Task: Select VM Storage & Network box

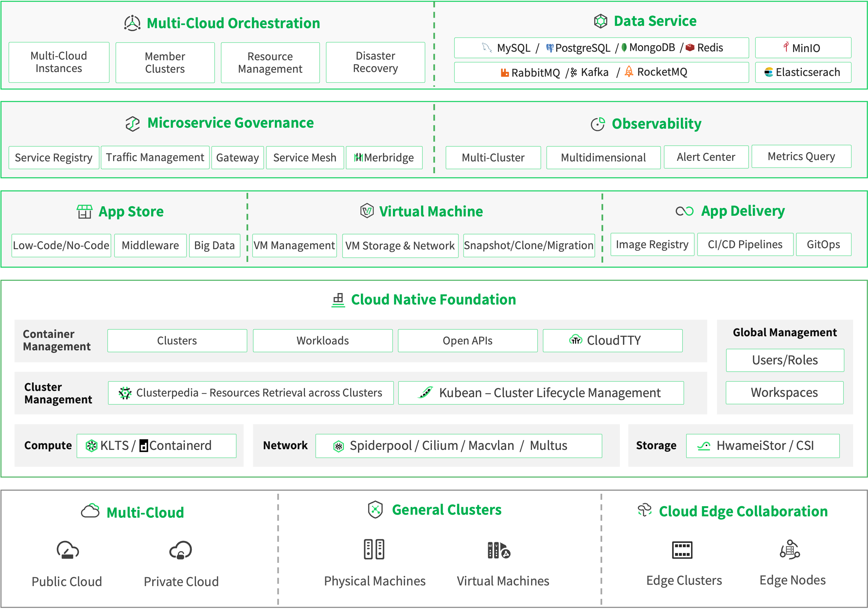Action: click(400, 246)
